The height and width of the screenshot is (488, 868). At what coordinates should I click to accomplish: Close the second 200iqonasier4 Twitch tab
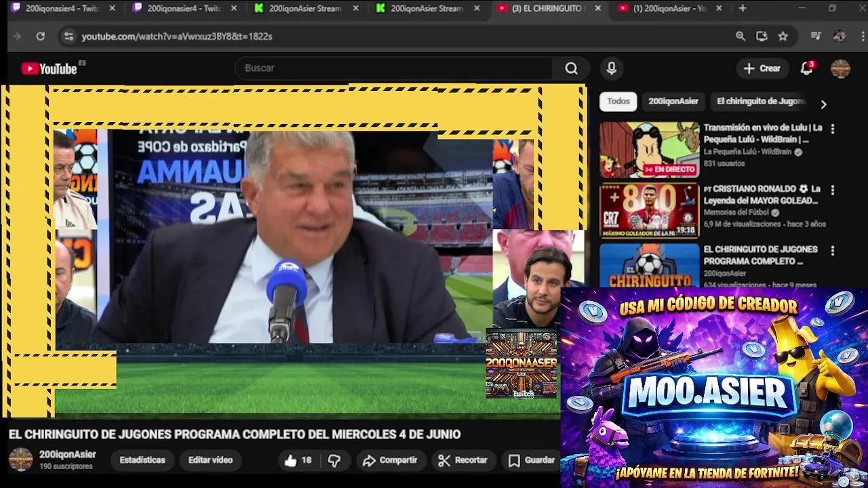pos(234,8)
